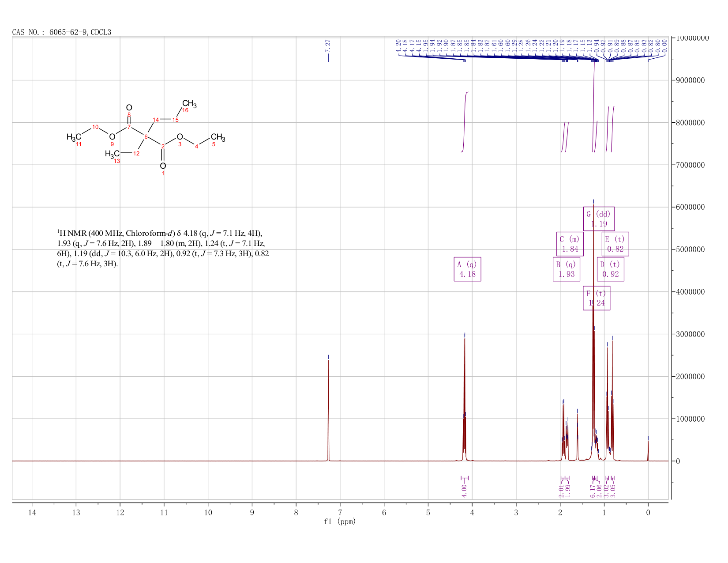Select the 4.00 integral value below spectrum
Screen dimensions: 728x563
(464, 490)
